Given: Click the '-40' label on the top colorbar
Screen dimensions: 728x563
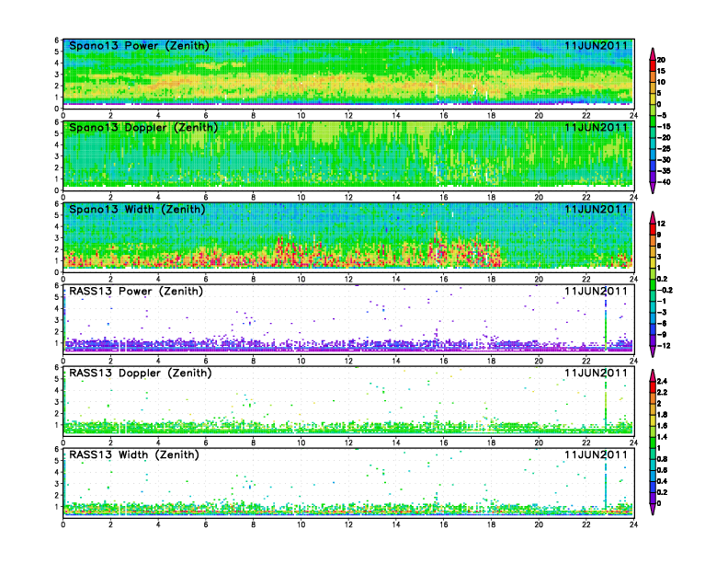Looking at the screenshot, I should [664, 182].
